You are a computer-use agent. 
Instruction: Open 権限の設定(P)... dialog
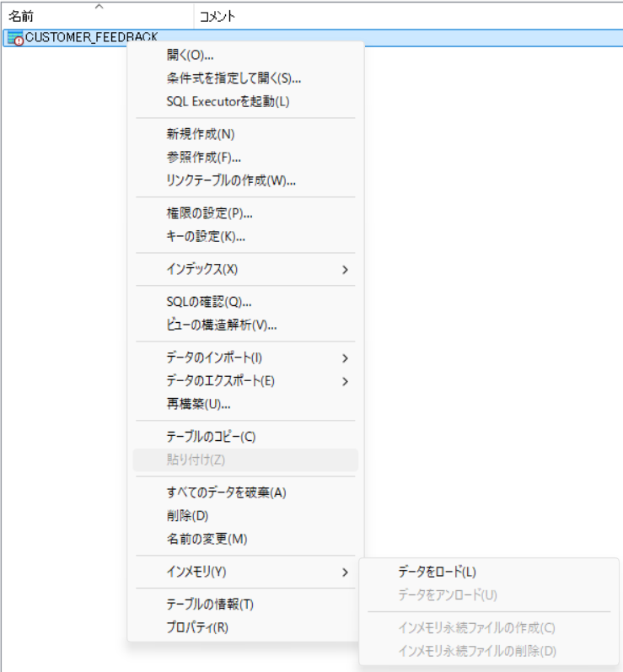[x=210, y=212]
